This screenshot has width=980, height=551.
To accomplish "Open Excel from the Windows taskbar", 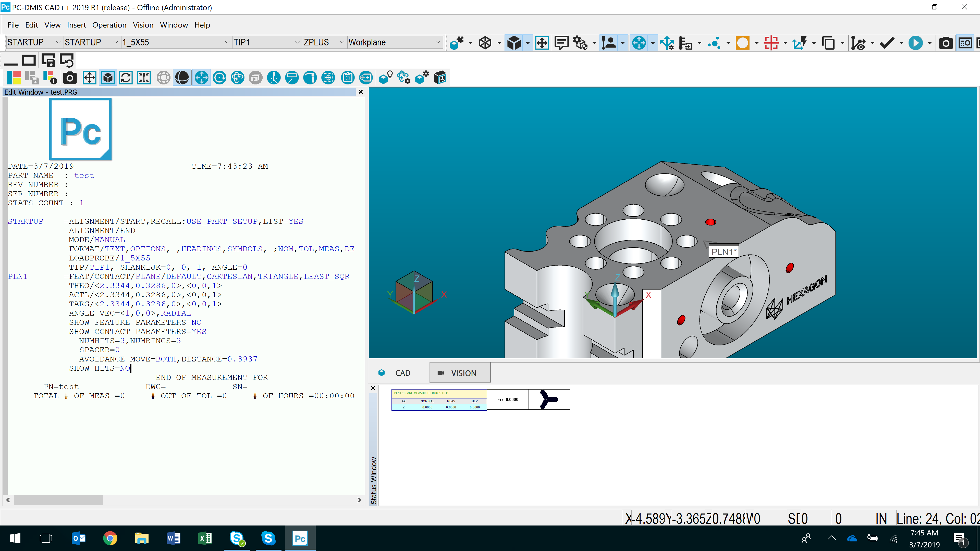I will [205, 538].
